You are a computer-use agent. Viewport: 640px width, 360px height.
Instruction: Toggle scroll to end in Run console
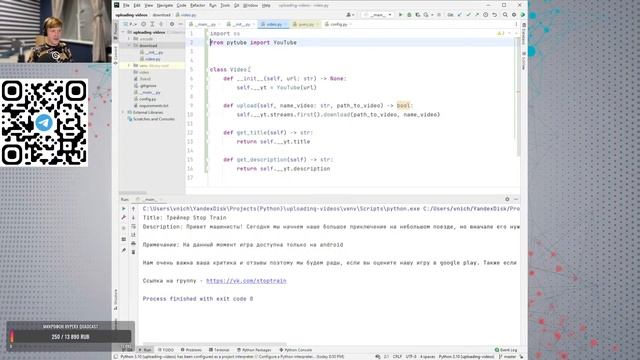[x=133, y=235]
